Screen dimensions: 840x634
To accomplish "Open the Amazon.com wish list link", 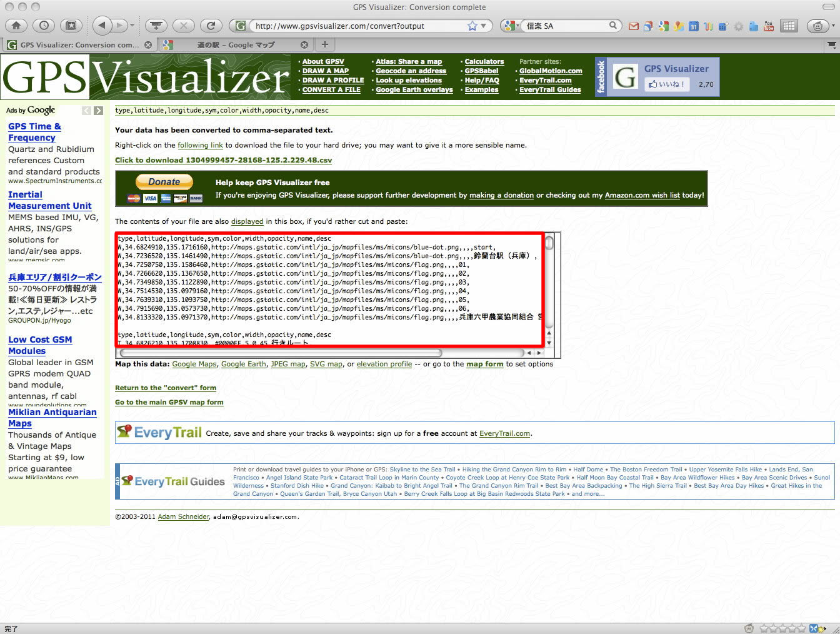I will tap(642, 195).
